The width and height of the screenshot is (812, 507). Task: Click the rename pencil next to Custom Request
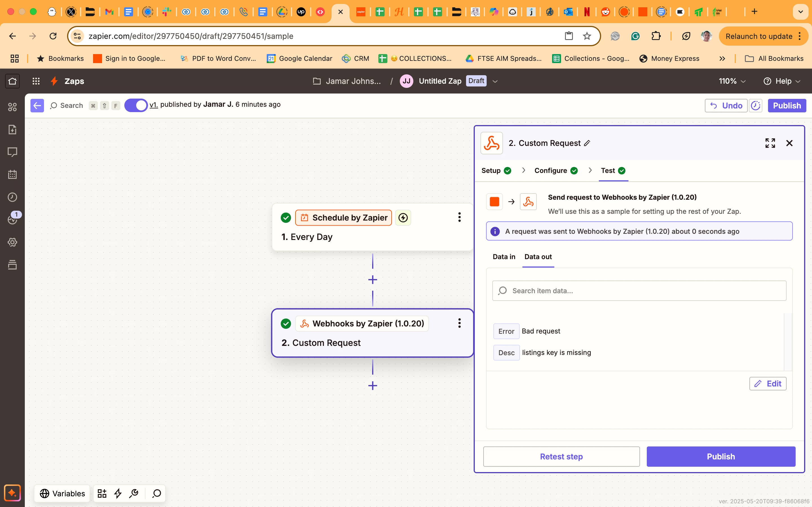pyautogui.click(x=587, y=143)
